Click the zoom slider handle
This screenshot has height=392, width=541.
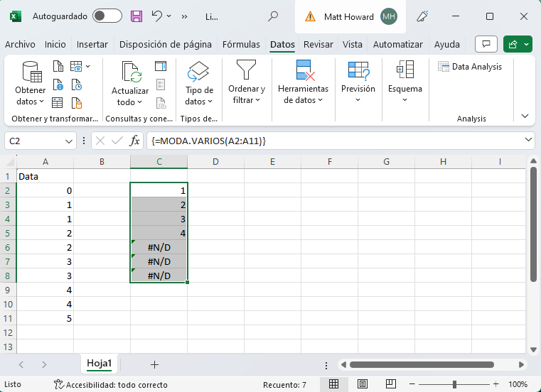(x=454, y=384)
